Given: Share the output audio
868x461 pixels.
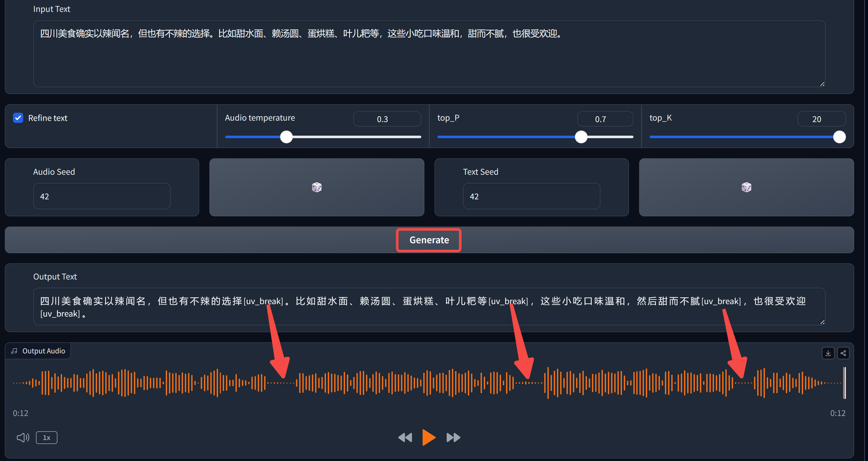Looking at the screenshot, I should tap(843, 353).
